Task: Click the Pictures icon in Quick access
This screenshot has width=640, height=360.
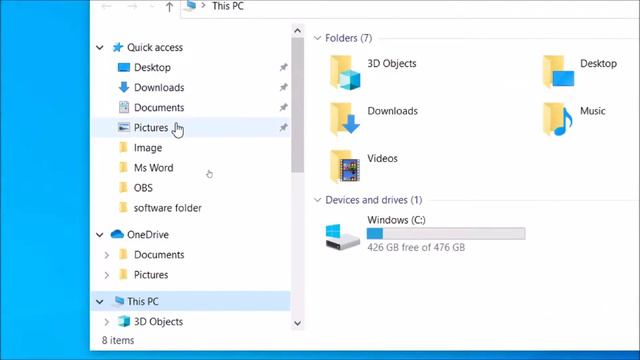Action: pyautogui.click(x=124, y=127)
